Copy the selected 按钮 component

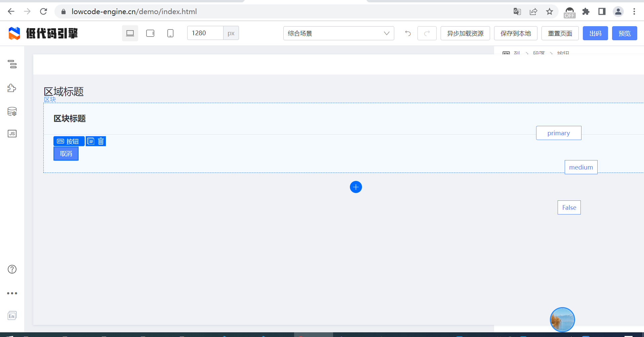[90, 141]
